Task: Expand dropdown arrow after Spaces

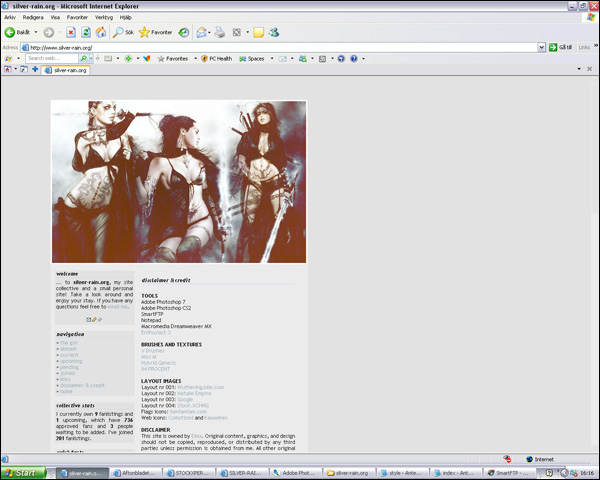Action: (272, 59)
